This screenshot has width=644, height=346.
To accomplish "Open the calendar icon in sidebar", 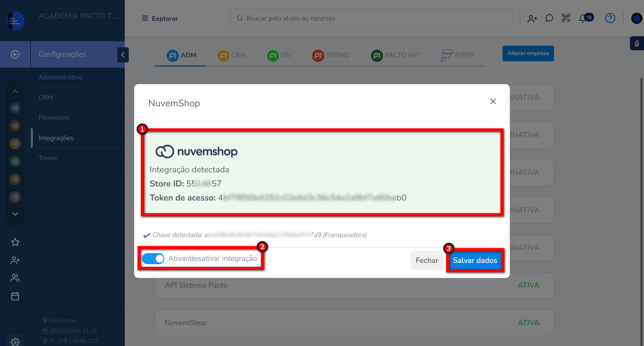I will click(x=15, y=296).
